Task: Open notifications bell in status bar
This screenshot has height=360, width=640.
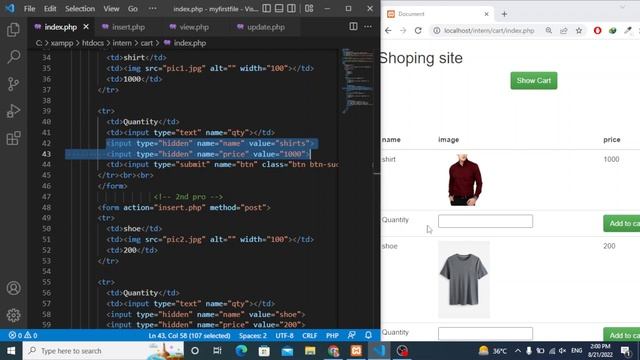Action: [x=368, y=336]
